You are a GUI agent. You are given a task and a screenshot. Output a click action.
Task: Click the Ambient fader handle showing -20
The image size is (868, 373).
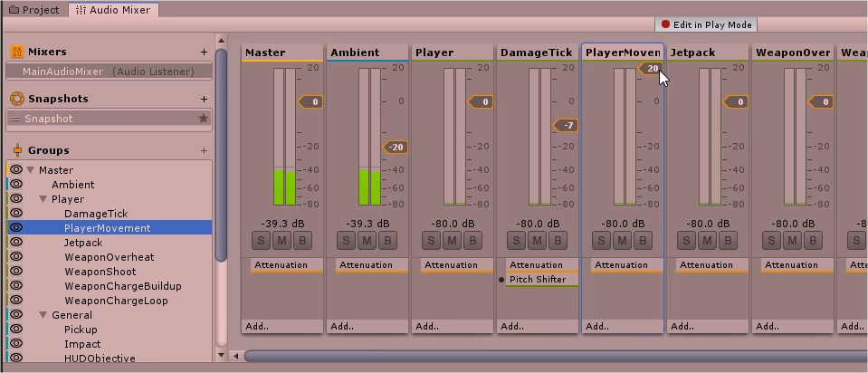click(x=396, y=148)
